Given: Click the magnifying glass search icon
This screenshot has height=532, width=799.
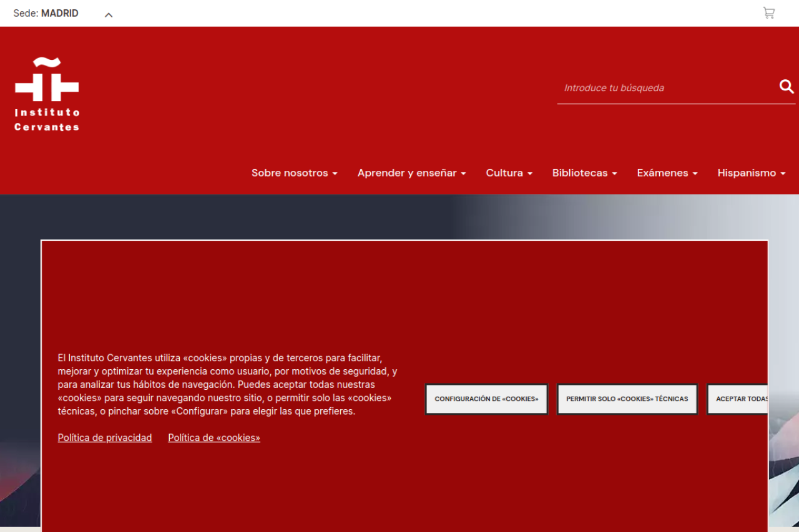Looking at the screenshot, I should click(786, 87).
